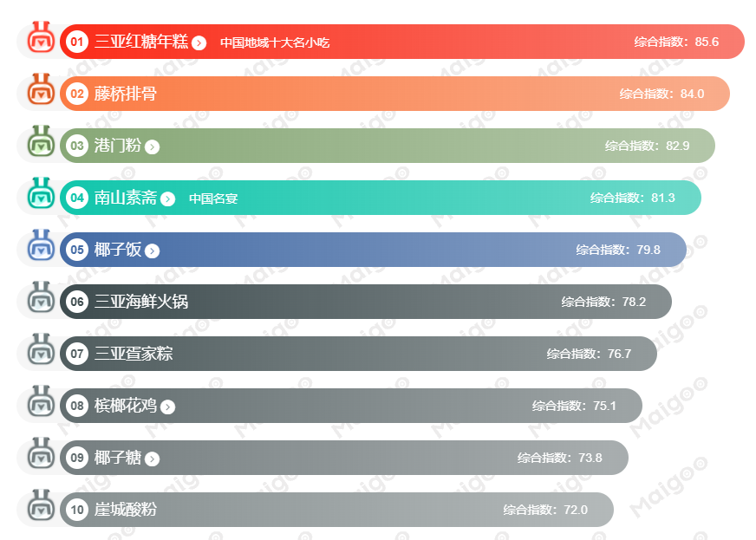Click the gray medal icon for rank 10

pos(40,508)
